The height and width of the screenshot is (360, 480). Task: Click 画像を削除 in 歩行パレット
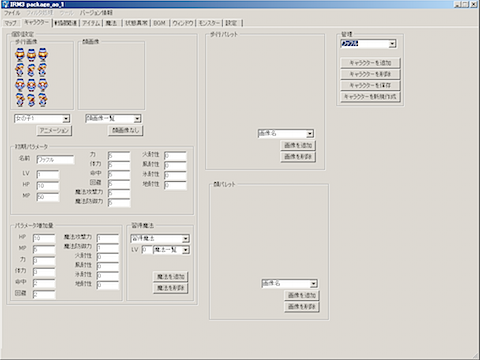pos(298,157)
